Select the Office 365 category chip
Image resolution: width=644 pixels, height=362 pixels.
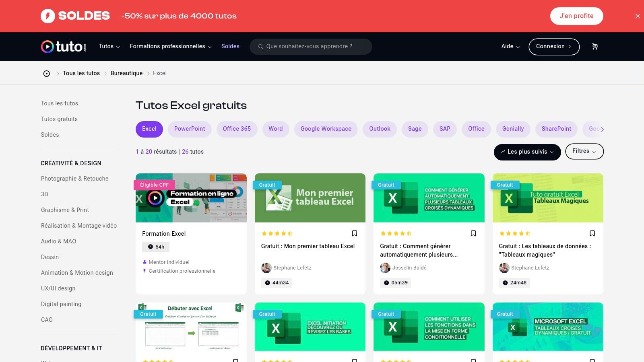point(237,129)
